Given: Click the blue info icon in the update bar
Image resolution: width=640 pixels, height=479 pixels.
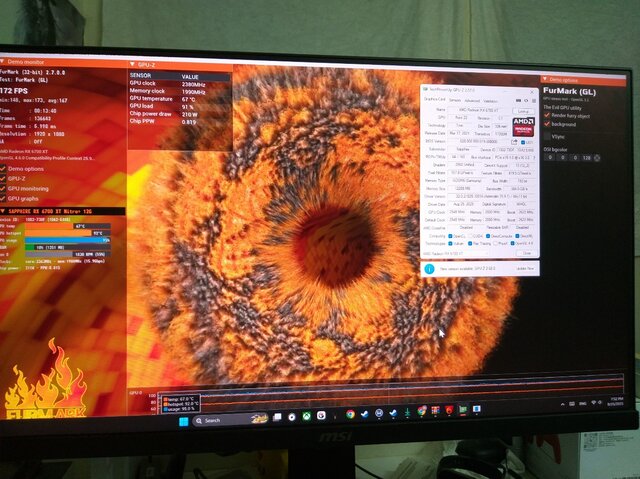Looking at the screenshot, I should point(429,269).
